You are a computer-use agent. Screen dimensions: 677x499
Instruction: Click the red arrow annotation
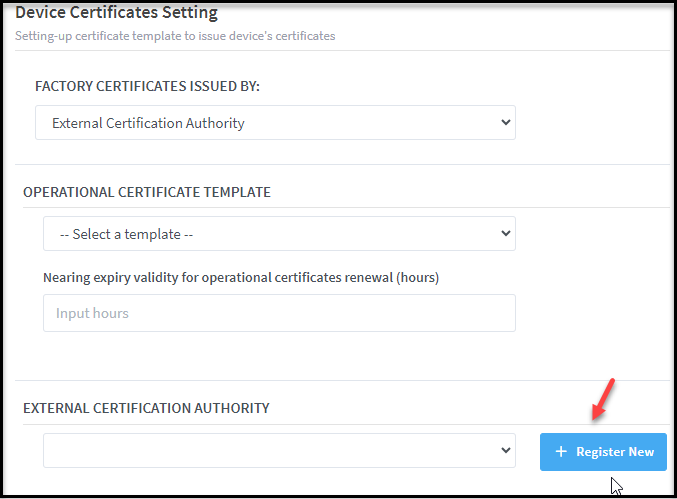tap(603, 400)
